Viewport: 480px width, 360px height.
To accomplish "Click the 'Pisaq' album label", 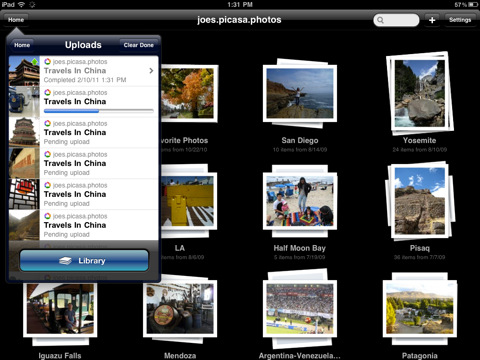I will (x=420, y=248).
